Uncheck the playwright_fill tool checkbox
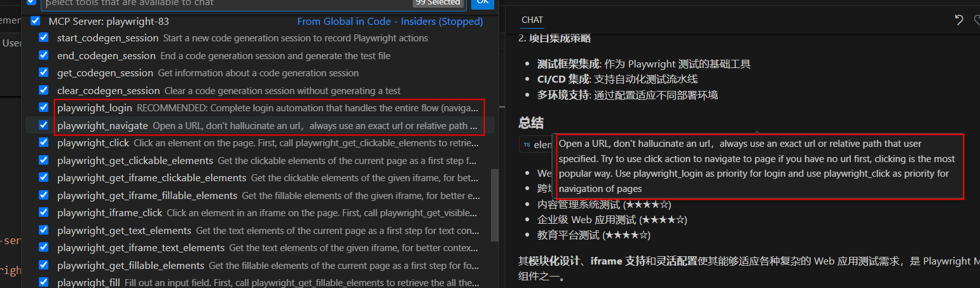The width and height of the screenshot is (980, 288). pyautogui.click(x=43, y=282)
